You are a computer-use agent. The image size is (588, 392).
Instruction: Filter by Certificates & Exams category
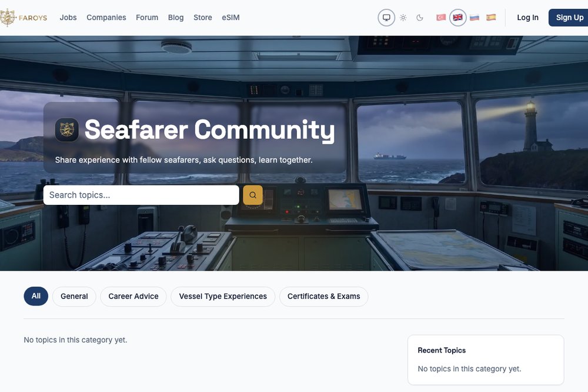click(x=323, y=296)
